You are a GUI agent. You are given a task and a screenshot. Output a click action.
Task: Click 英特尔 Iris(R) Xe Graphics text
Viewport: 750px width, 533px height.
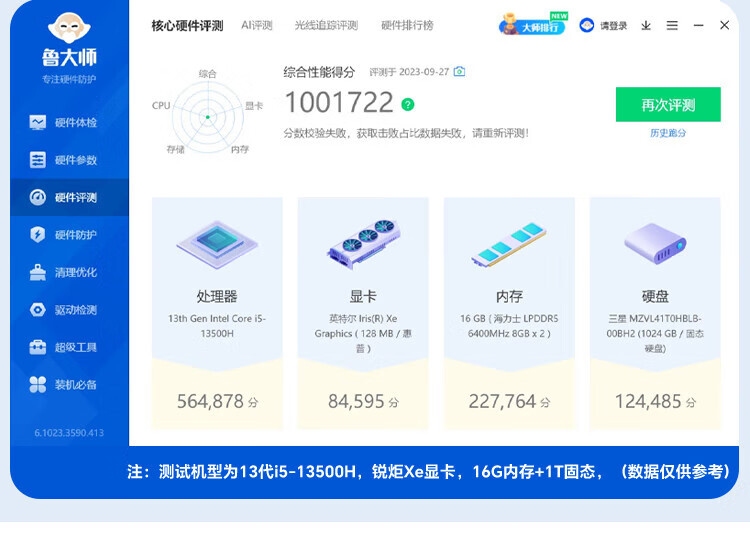coord(363,333)
